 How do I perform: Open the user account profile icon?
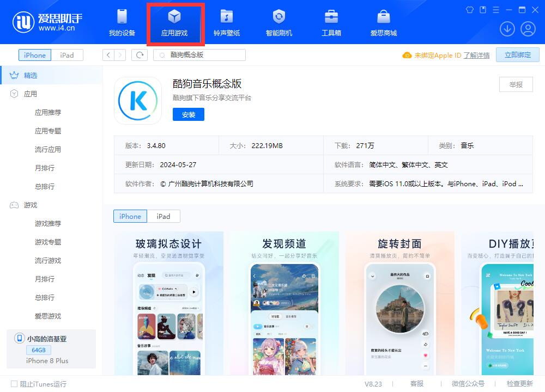click(x=528, y=29)
